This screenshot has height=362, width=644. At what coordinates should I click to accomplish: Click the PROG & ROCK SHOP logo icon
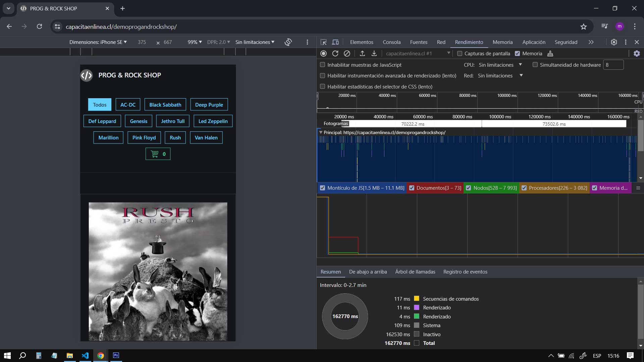[x=87, y=75]
